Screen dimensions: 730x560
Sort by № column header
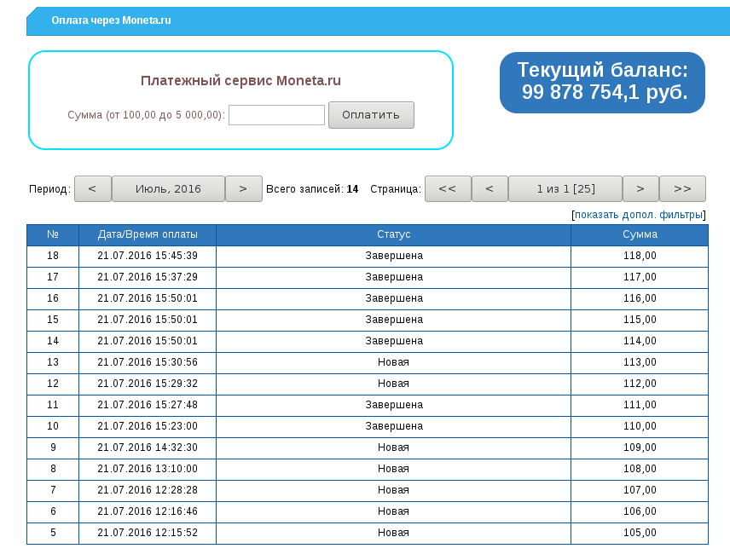click(53, 234)
